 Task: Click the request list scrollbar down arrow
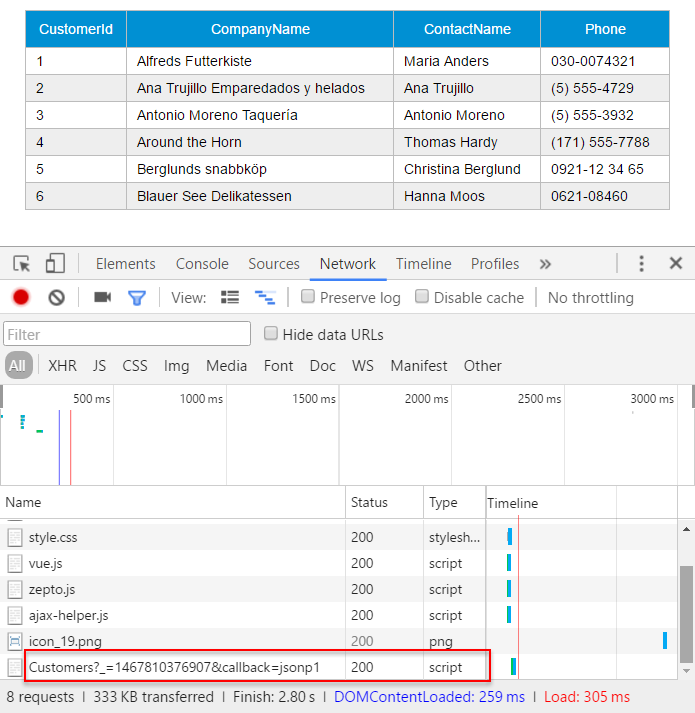coord(687,671)
